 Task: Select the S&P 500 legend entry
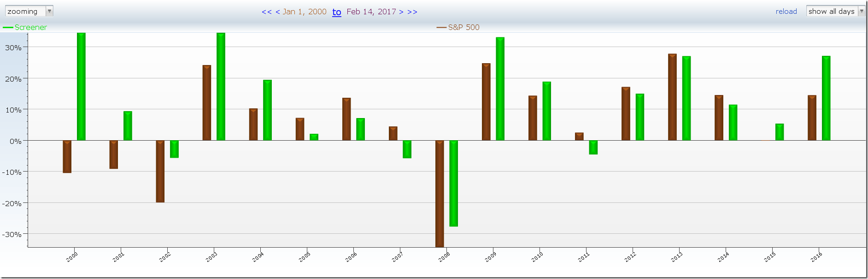click(x=458, y=27)
